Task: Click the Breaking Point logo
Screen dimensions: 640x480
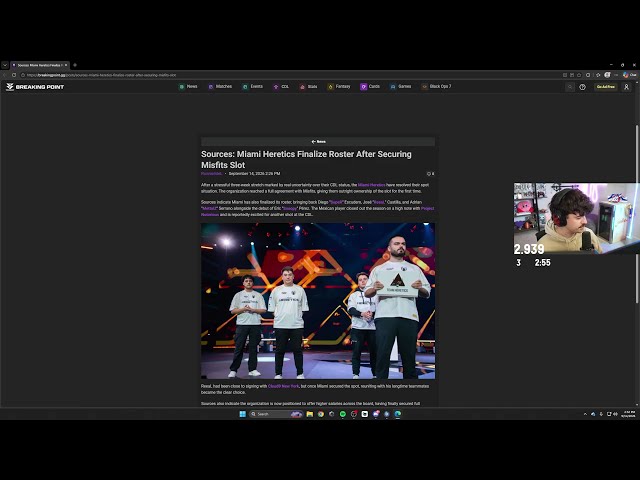Action: [35, 87]
